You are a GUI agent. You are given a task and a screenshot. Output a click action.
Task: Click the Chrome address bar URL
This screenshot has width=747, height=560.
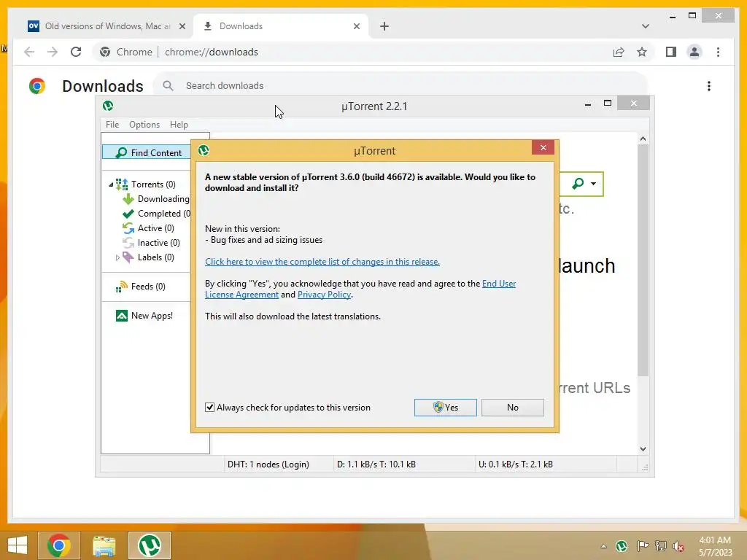coord(212,52)
